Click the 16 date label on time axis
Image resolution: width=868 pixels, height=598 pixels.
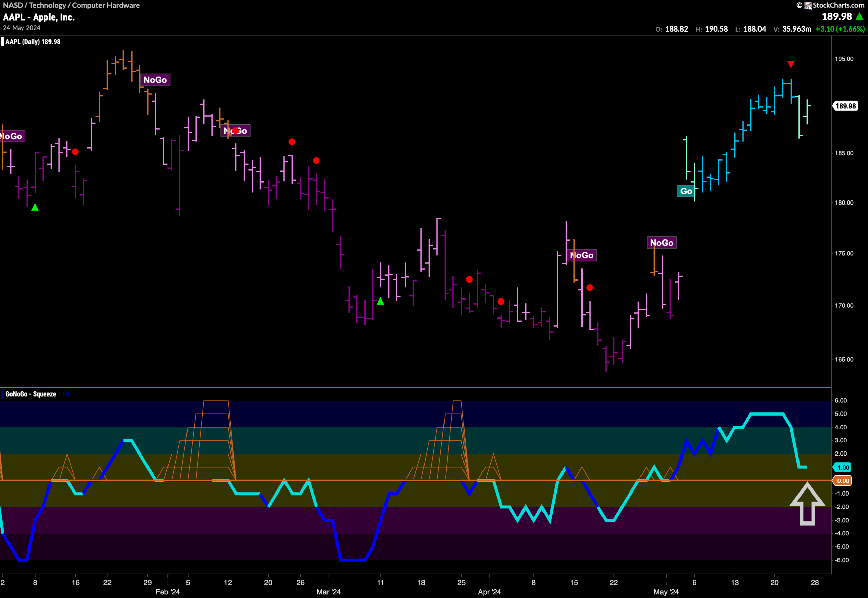coord(76,583)
